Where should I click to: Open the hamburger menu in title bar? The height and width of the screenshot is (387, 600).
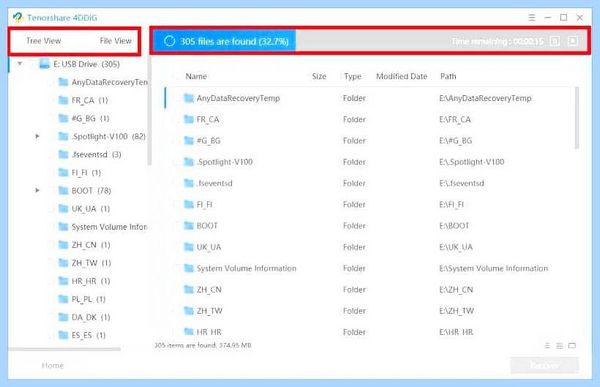click(x=532, y=18)
